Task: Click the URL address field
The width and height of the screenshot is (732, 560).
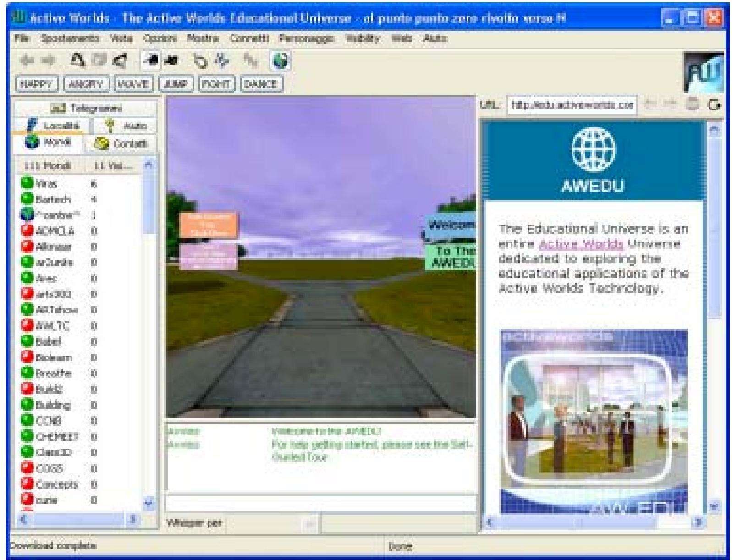Action: point(572,105)
